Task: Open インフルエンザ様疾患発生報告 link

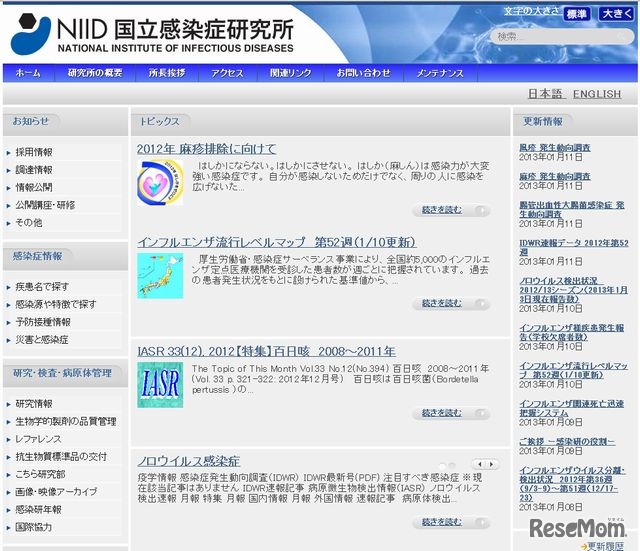Action: coord(571,332)
